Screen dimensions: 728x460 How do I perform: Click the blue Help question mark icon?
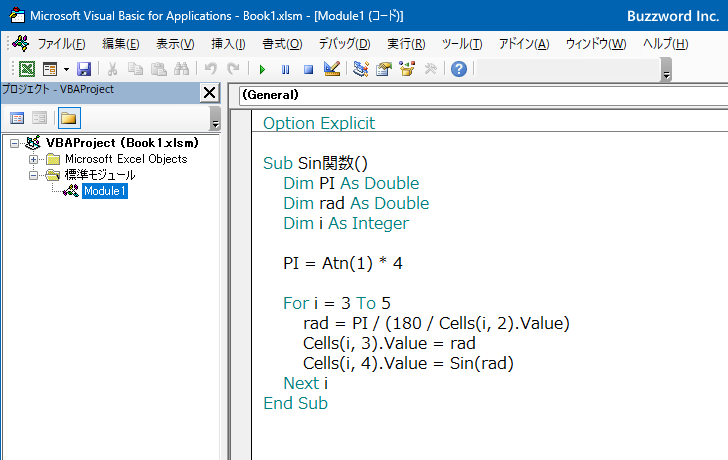459,69
